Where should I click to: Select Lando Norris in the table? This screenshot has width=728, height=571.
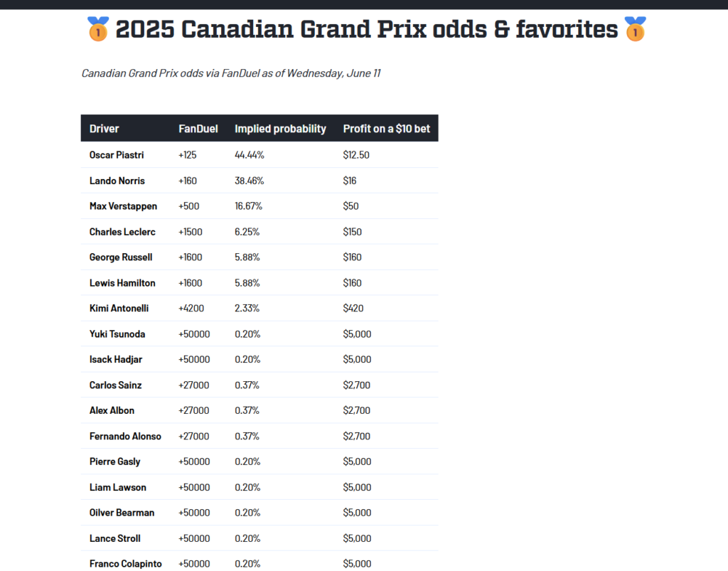[x=117, y=181]
